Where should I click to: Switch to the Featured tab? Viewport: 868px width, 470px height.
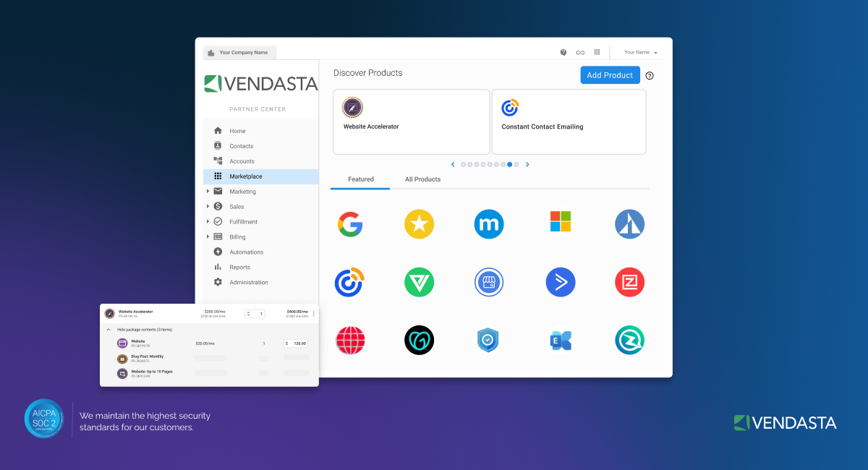360,179
